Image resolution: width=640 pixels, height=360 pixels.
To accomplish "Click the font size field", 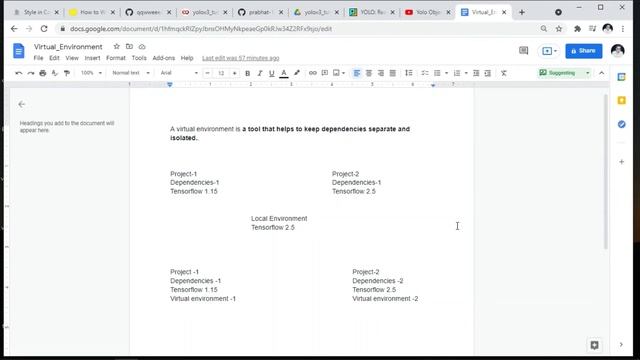I will click(221, 73).
